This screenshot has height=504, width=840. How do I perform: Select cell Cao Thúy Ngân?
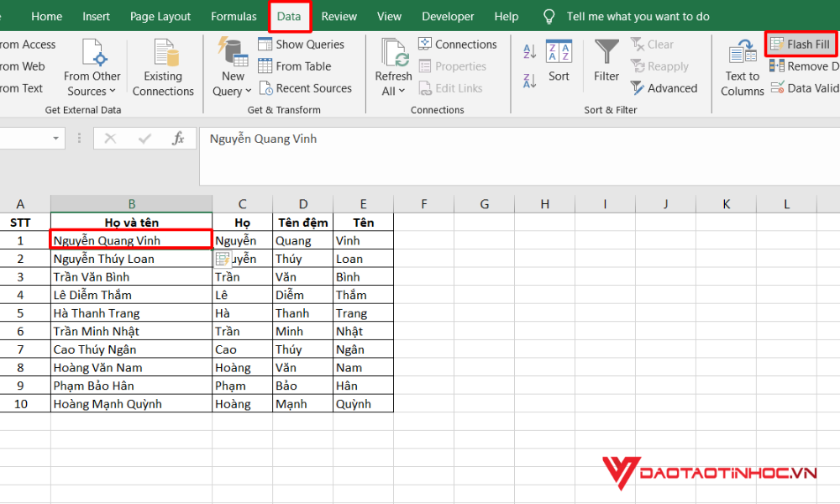tap(131, 349)
